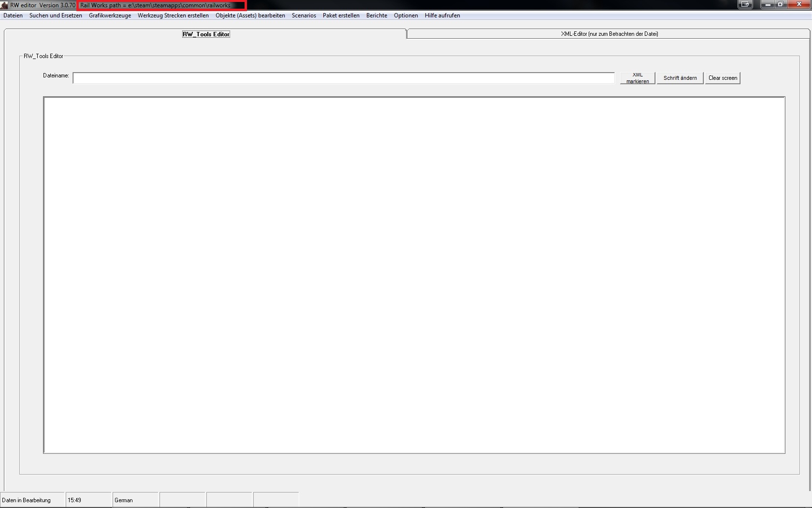The height and width of the screenshot is (508, 812).
Task: Click the Schrift ändern button
Action: 680,78
